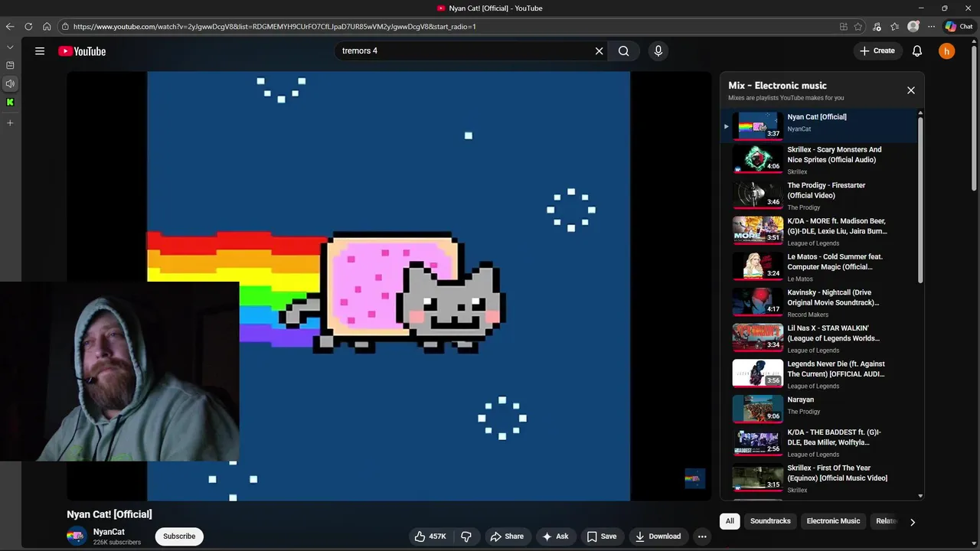980x551 pixels.
Task: Open browser extensions icon
Action: click(877, 26)
